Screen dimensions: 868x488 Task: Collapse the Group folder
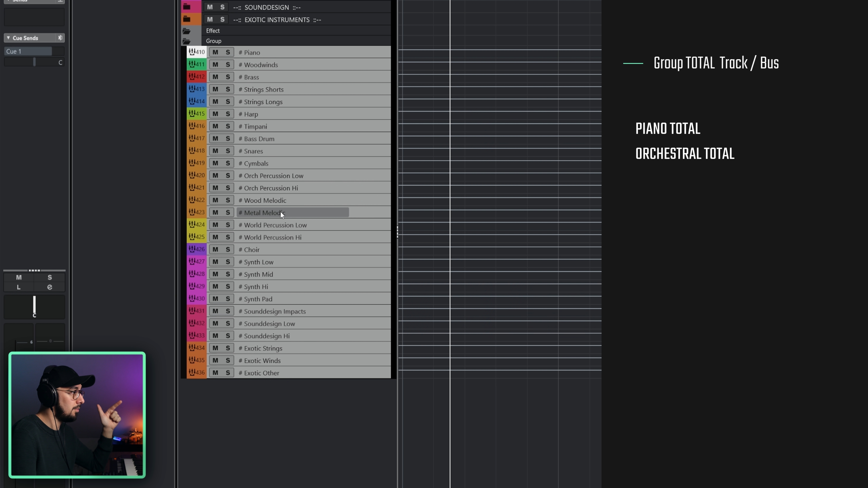coord(186,41)
